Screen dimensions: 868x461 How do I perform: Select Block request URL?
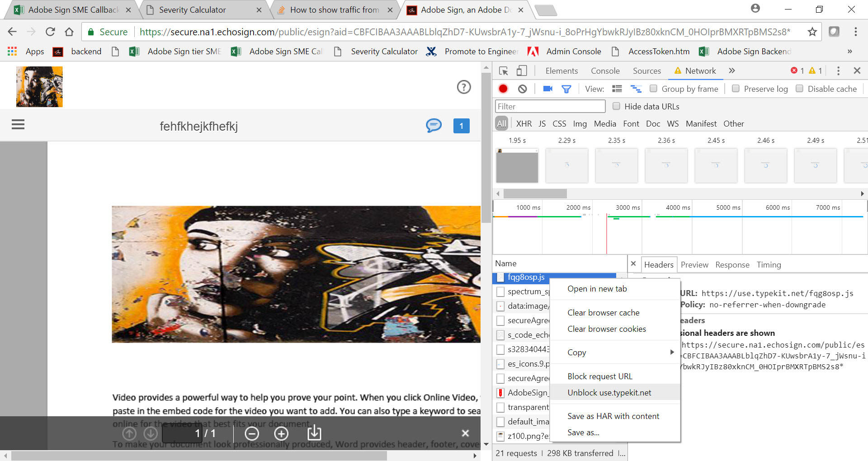click(x=615, y=376)
